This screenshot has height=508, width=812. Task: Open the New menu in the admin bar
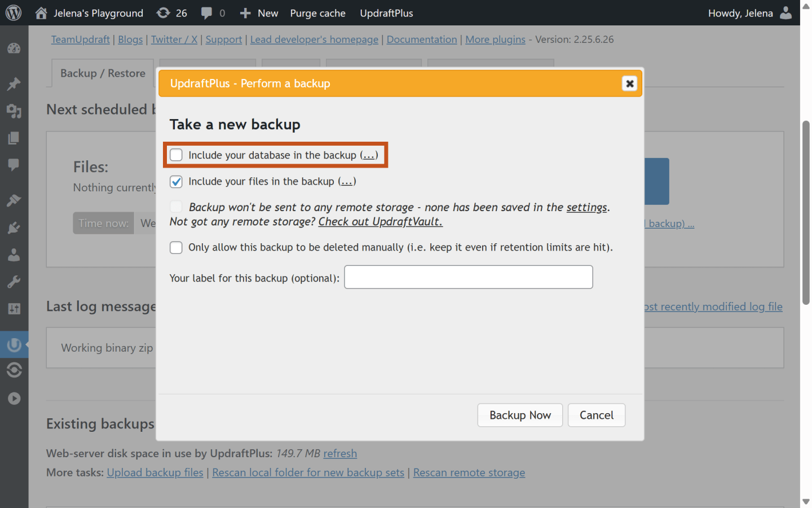tap(259, 12)
